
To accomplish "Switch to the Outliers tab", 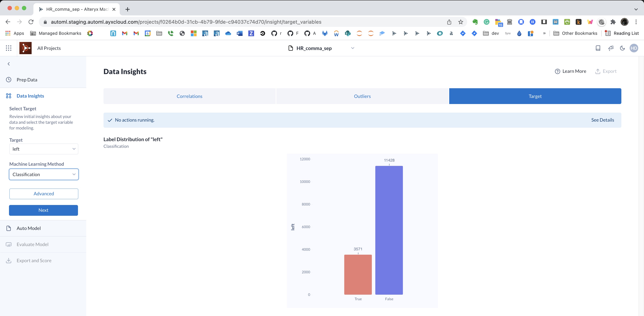I will point(362,96).
